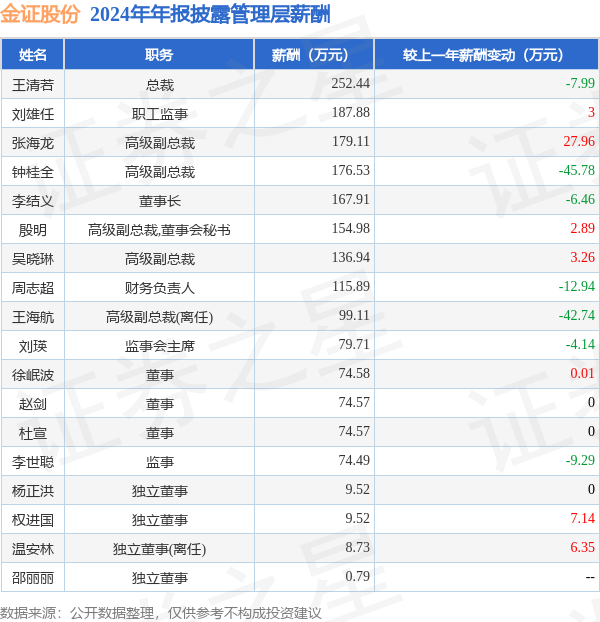
Task: Click salary value 115.89
Action: pos(351,286)
